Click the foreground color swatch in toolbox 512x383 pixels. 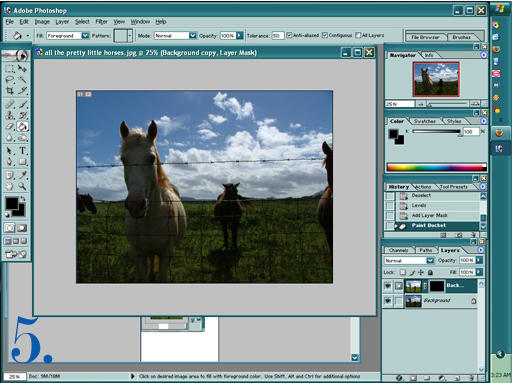[x=11, y=203]
